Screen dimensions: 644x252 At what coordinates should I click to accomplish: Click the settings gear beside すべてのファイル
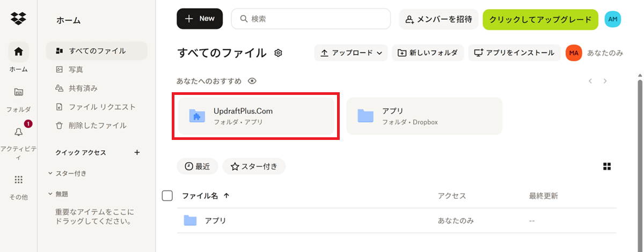click(278, 53)
